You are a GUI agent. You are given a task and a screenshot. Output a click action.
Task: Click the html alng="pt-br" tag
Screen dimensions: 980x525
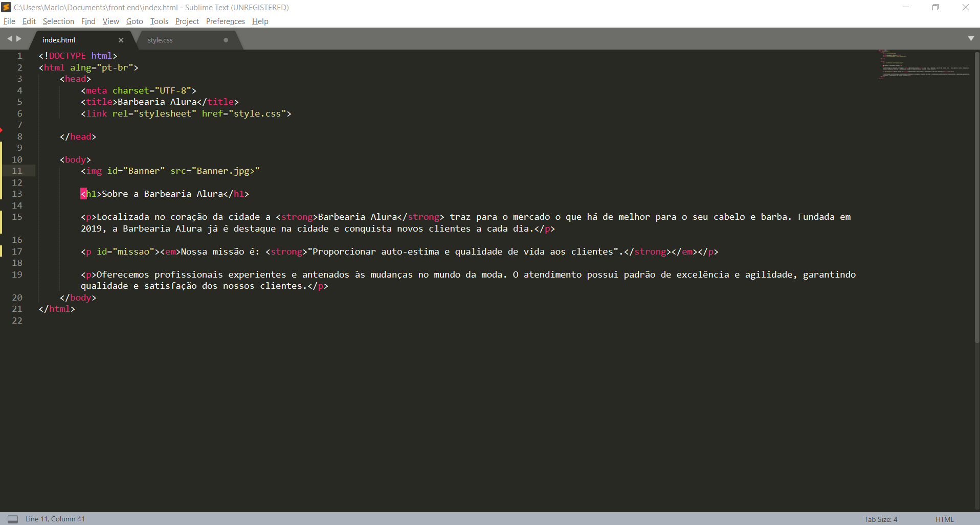click(x=88, y=67)
